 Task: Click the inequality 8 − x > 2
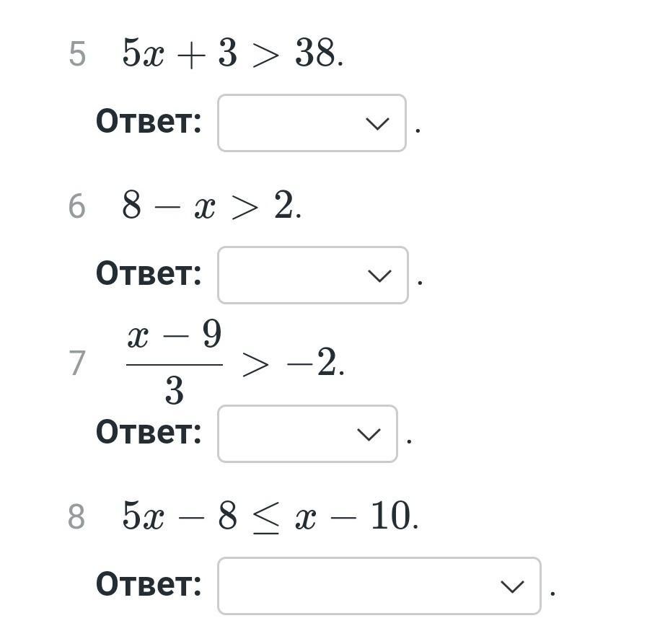211,207
